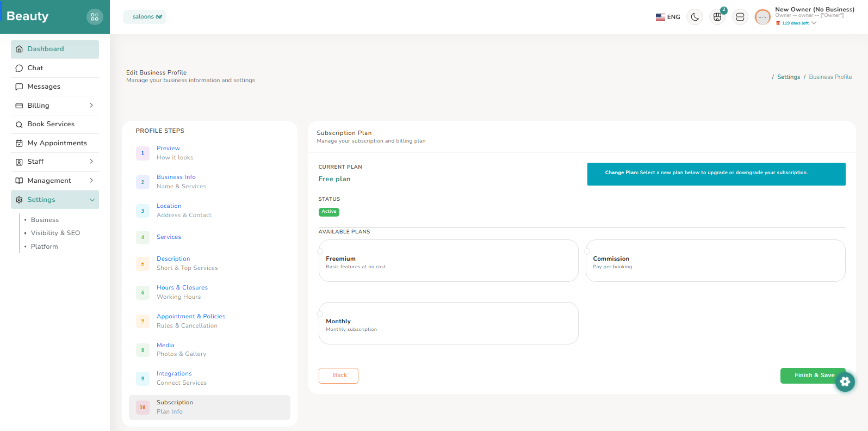The image size is (868, 431).
Task: Open the user avatar in header
Action: 762,17
